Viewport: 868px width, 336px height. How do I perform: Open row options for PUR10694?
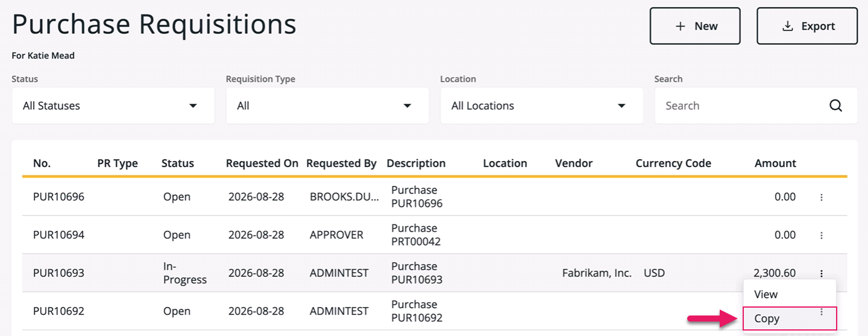point(822,235)
